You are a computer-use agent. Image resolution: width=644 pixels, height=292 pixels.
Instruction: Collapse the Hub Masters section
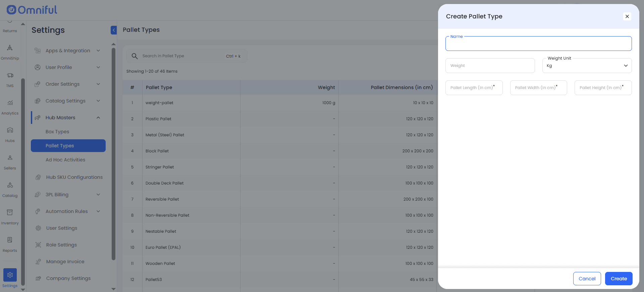[x=98, y=118]
